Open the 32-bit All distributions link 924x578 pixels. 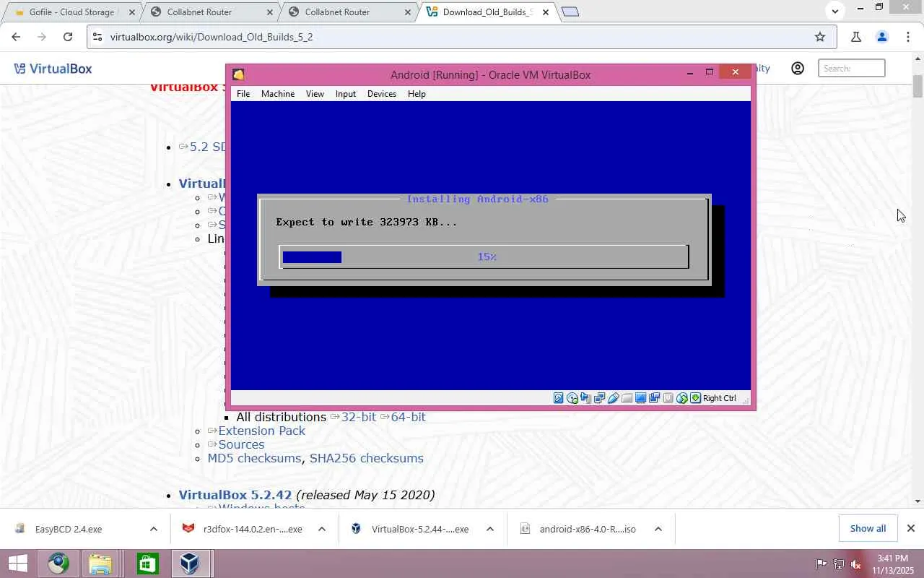pyautogui.click(x=359, y=417)
